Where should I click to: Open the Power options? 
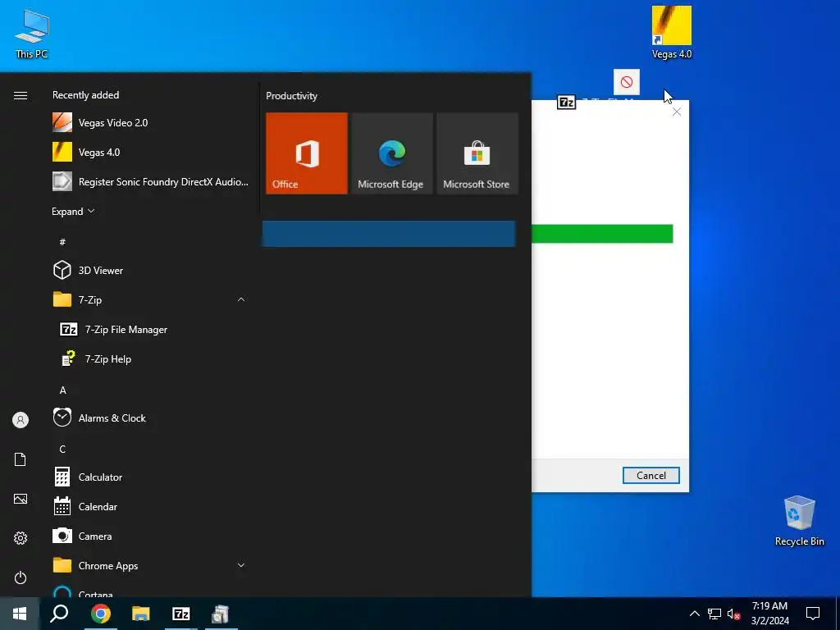(x=21, y=577)
